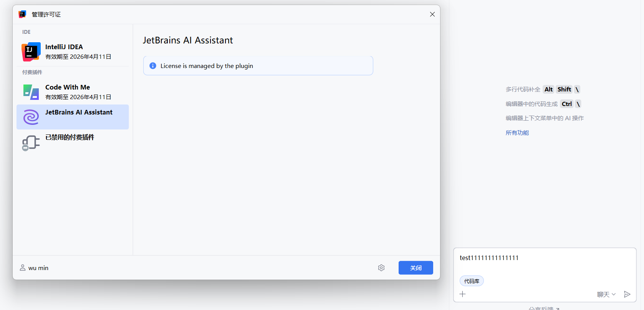Click License is managed by the plugin

pyautogui.click(x=207, y=66)
